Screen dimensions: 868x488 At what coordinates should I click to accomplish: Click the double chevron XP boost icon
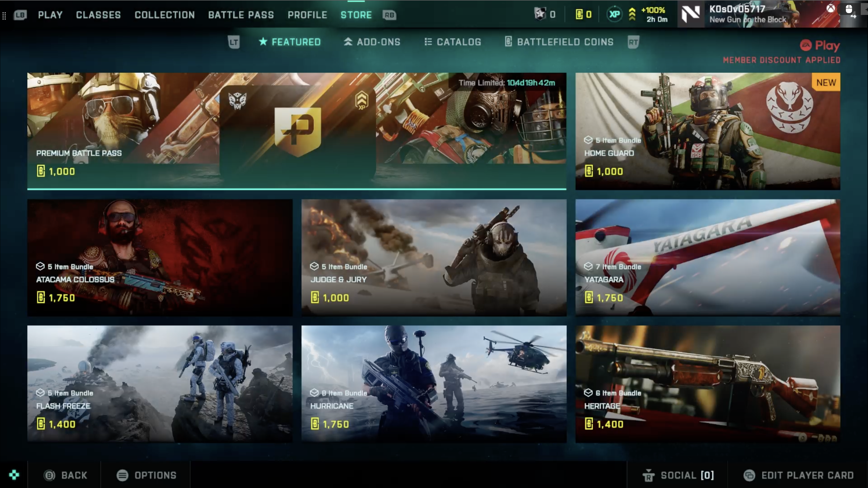[x=632, y=14]
